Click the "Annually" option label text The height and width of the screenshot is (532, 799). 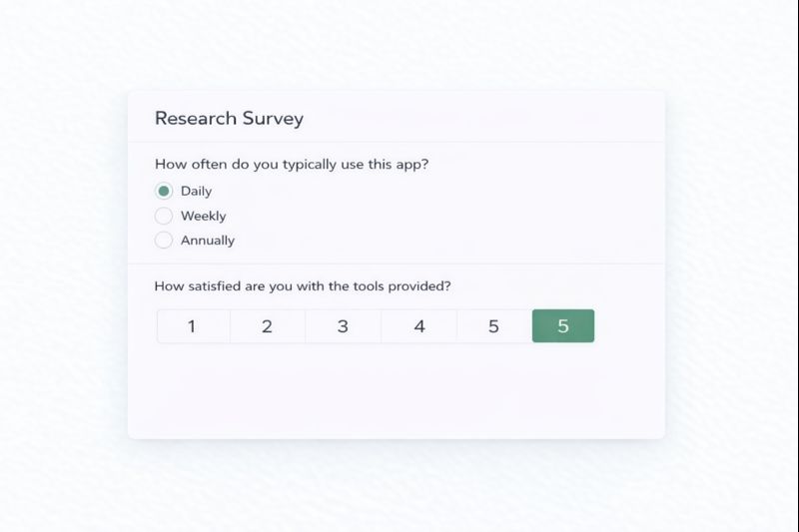pos(208,240)
